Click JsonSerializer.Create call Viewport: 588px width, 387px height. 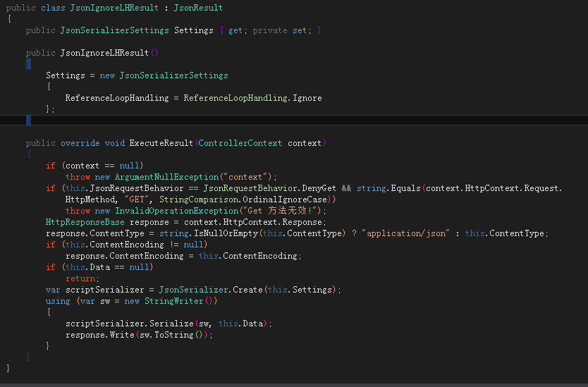pos(211,290)
